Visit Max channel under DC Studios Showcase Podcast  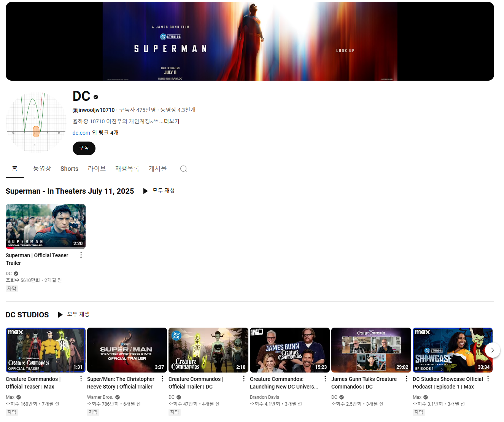[x=417, y=397]
